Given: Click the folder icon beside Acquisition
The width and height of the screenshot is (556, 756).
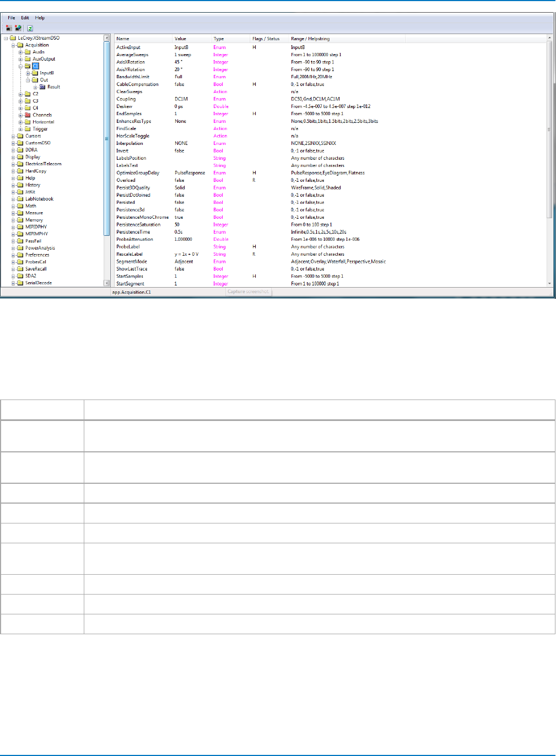Looking at the screenshot, I should (20, 45).
